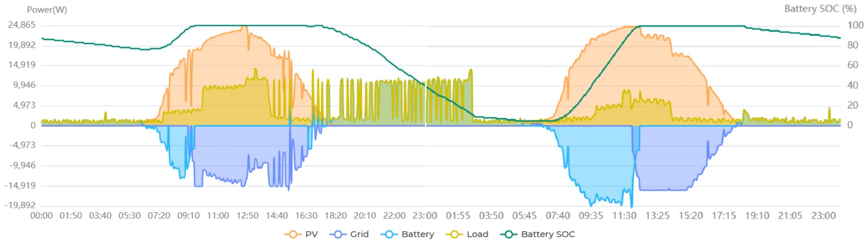Viewport: 868px width, 245px height.
Task: Click the yellow Load legend marker circle
Action: [x=454, y=234]
